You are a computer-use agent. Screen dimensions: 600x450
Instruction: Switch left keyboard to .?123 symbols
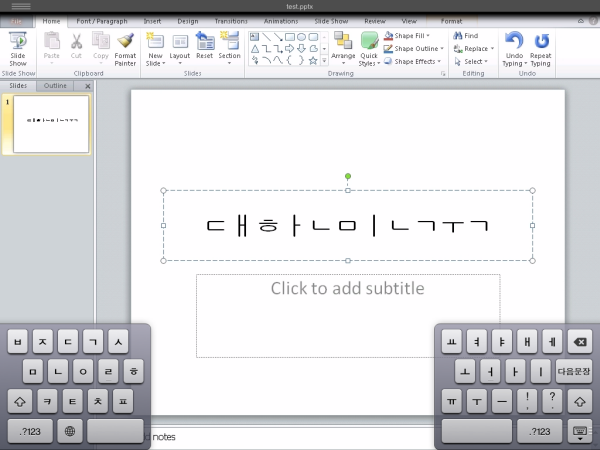[30, 431]
